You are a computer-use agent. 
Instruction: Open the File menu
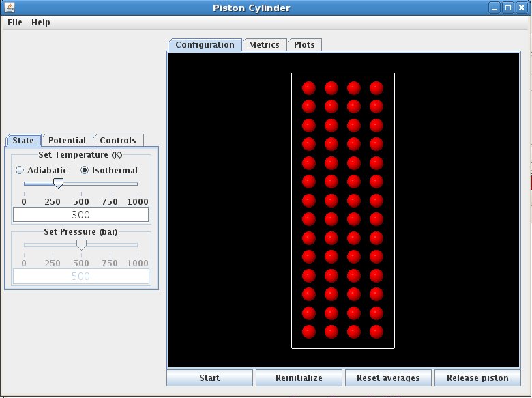15,23
